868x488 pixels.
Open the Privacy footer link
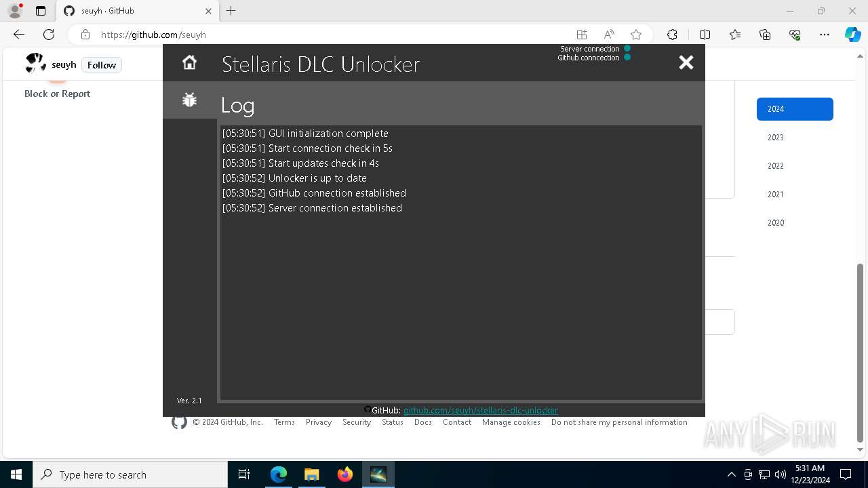[x=318, y=422]
